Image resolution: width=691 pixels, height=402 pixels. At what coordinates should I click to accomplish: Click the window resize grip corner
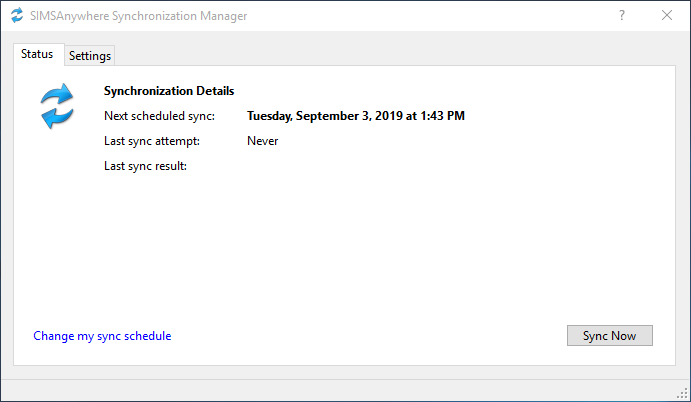[682, 393]
